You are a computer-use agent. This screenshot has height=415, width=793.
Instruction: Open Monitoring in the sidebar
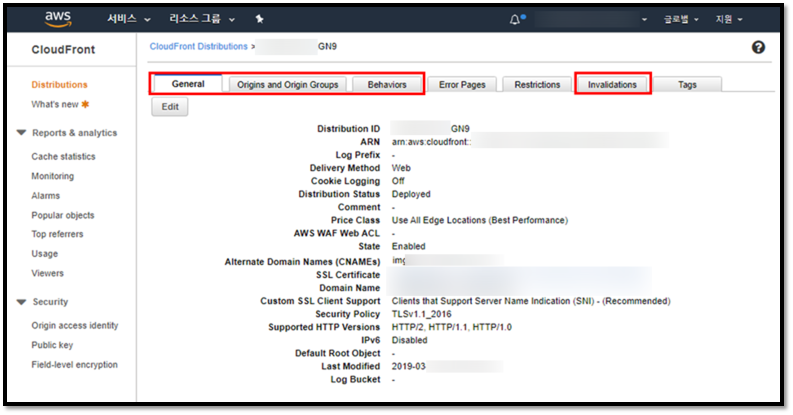coord(53,176)
